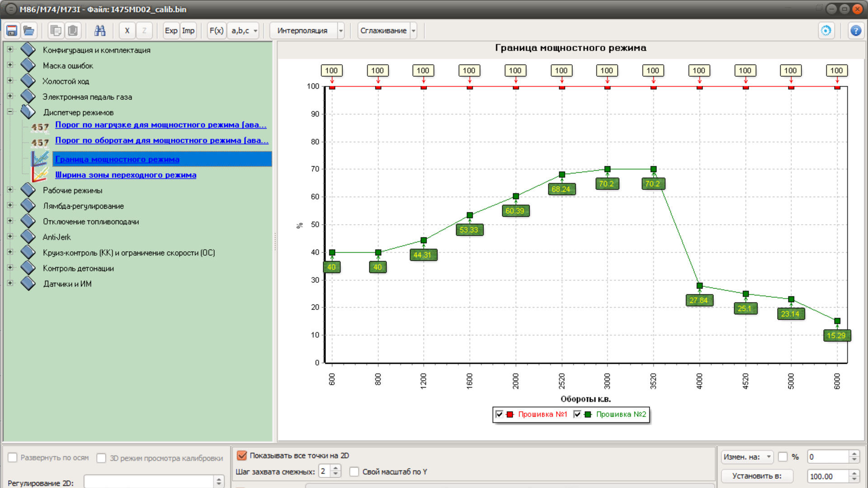Expand the Датчики и ИМ node
This screenshot has height=488, width=868.
click(10, 283)
